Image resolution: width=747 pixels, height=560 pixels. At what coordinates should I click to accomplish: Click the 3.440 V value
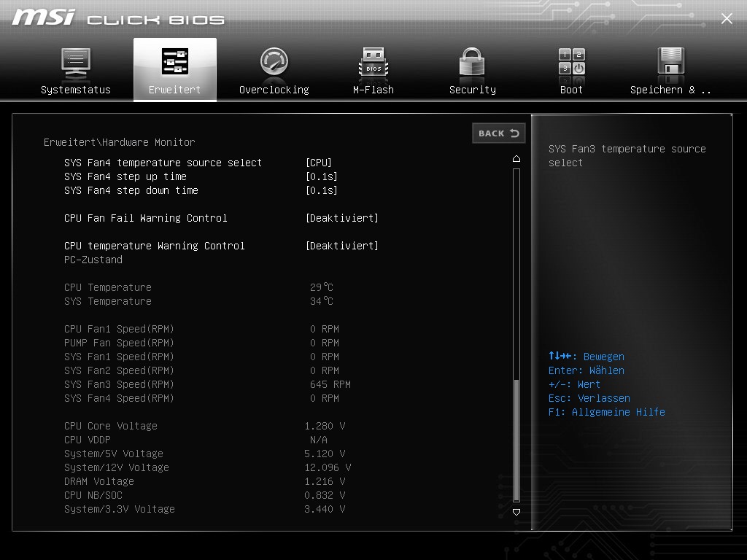pos(325,508)
